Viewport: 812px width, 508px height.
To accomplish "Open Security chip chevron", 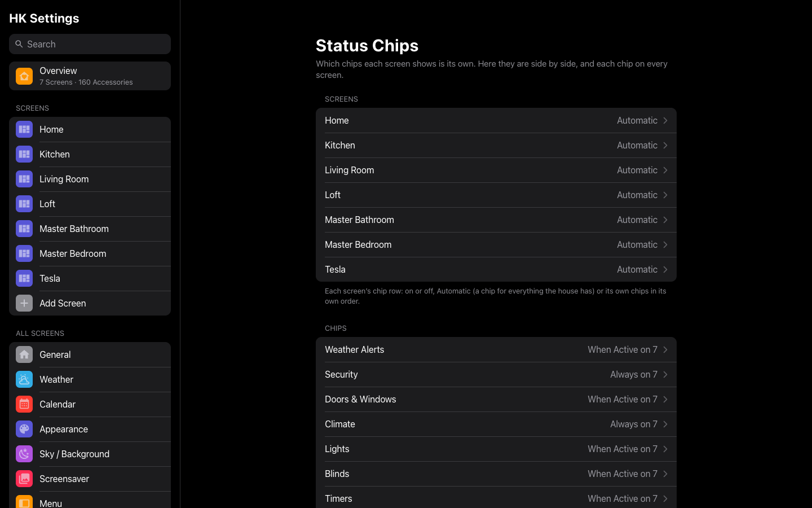I will 665,374.
